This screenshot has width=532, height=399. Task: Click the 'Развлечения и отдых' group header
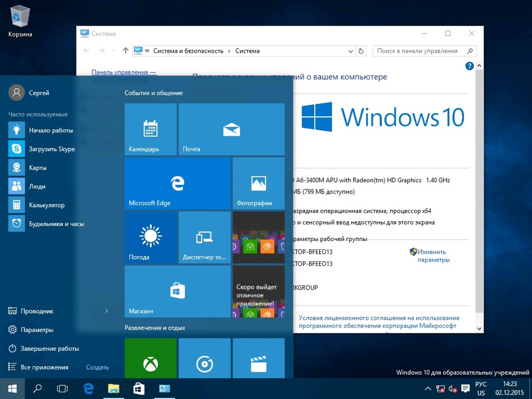click(x=155, y=328)
